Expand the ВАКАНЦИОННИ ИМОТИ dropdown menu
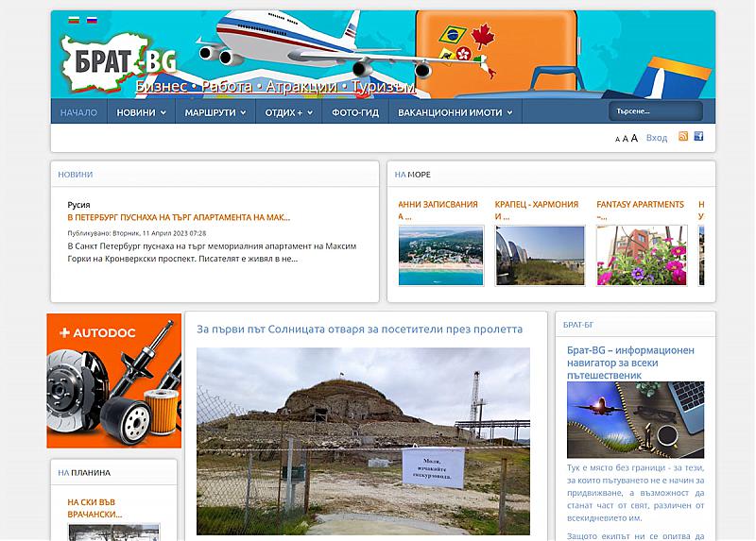 455,112
